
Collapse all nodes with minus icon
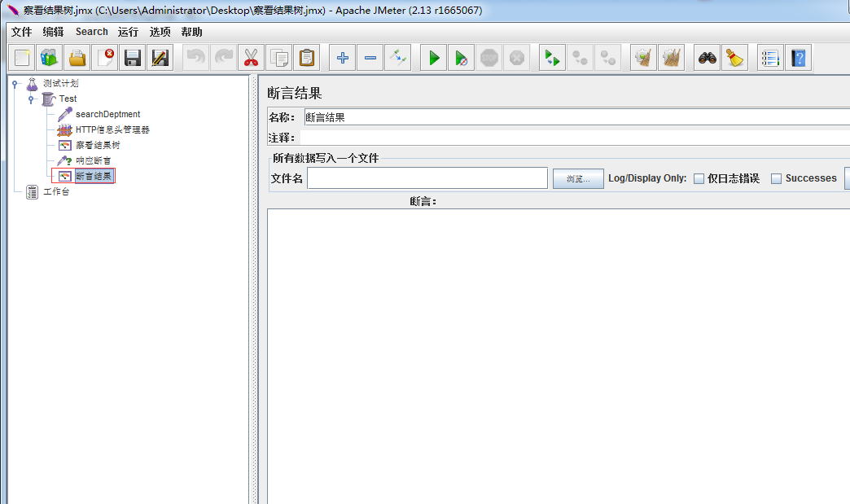point(370,58)
